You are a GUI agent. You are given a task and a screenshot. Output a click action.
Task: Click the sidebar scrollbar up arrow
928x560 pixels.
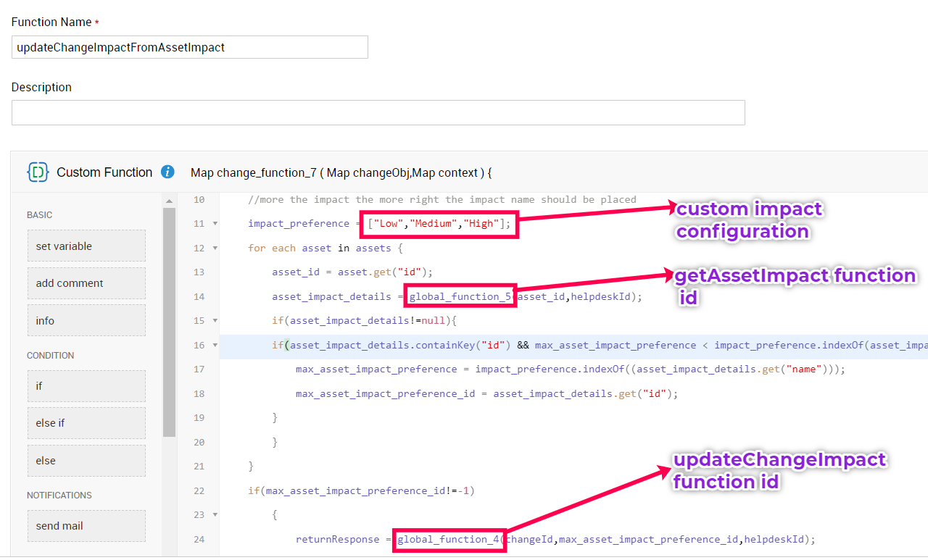[169, 201]
